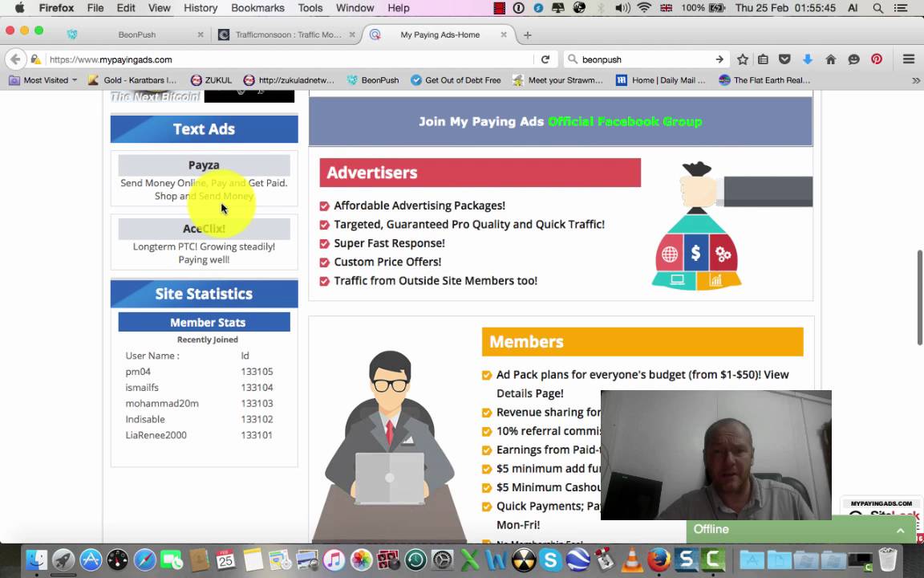Open the Payza text ad
The image size is (924, 578).
click(204, 165)
